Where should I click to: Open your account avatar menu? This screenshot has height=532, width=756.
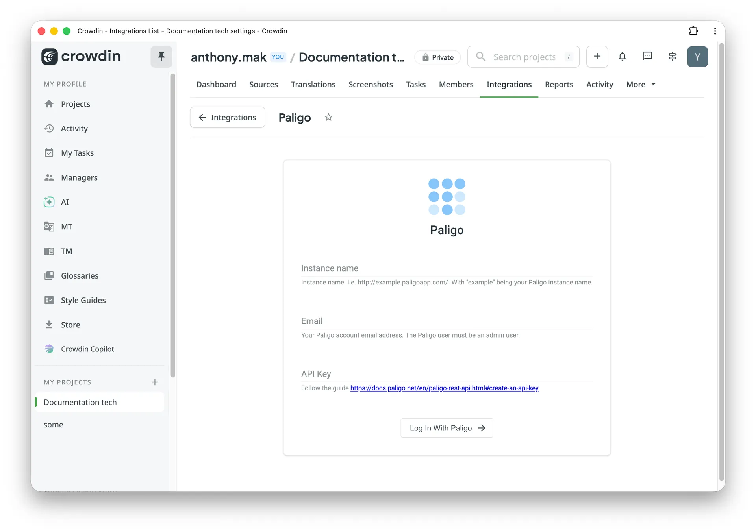697,57
